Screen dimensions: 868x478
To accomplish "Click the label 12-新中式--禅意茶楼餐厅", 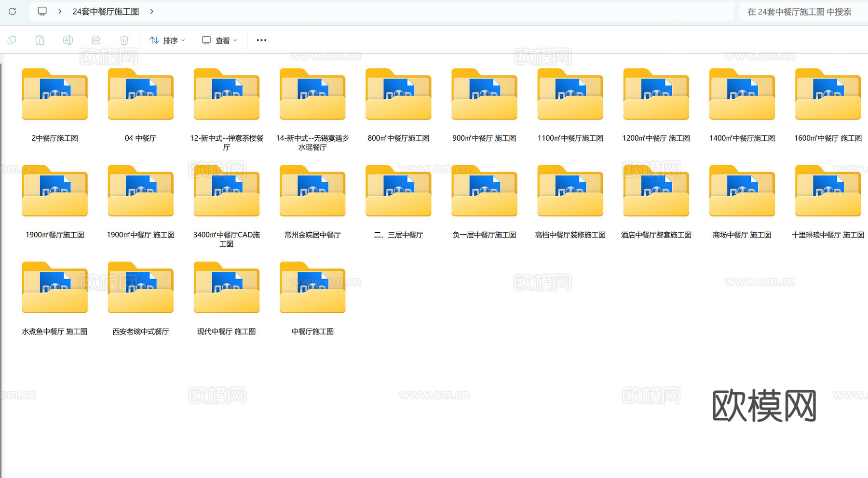I will 227,143.
